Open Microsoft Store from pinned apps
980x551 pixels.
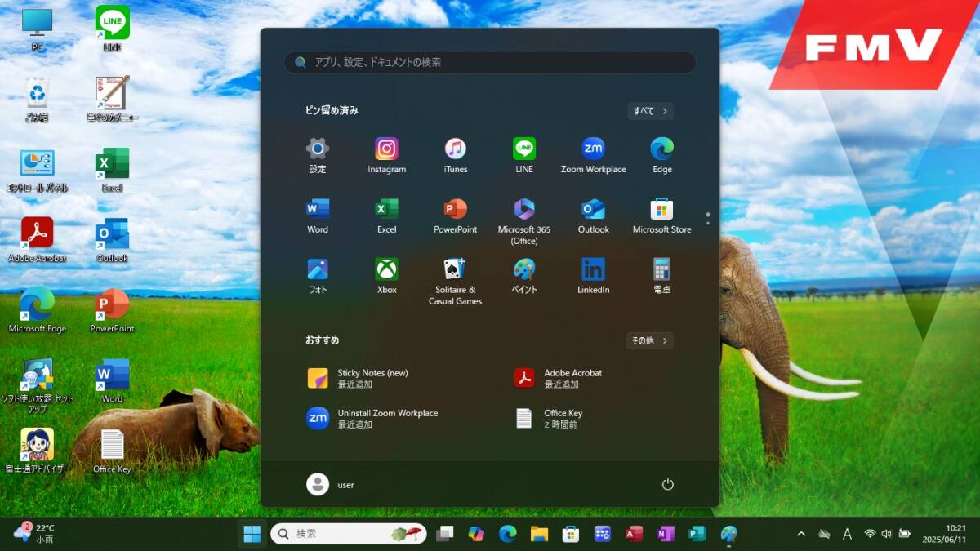[x=662, y=216]
